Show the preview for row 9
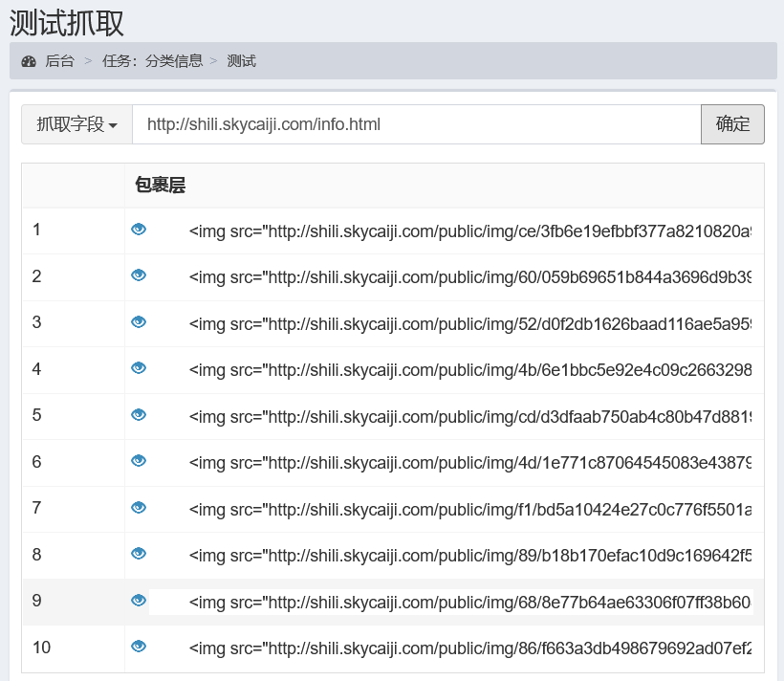 tap(139, 602)
